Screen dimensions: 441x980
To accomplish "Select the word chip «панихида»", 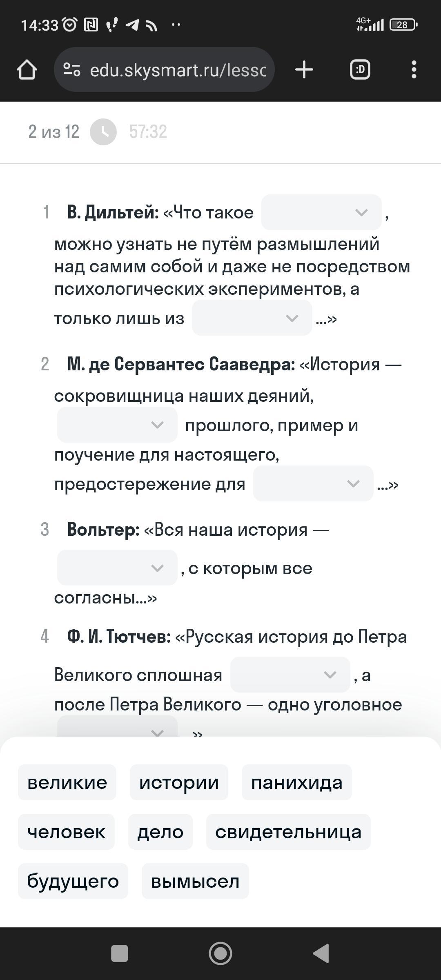I will pyautogui.click(x=297, y=782).
